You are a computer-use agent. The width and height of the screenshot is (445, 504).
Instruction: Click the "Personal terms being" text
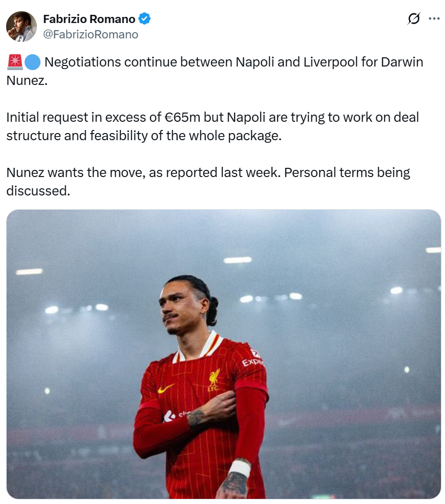pos(347,172)
